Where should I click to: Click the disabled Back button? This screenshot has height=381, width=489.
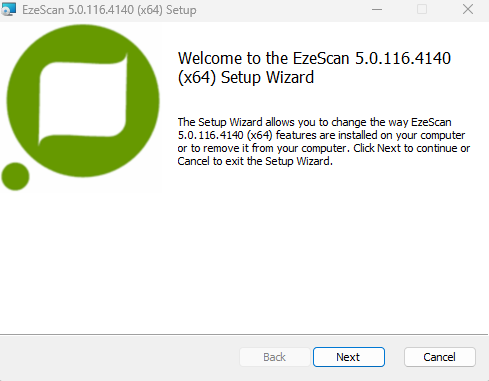(275, 357)
